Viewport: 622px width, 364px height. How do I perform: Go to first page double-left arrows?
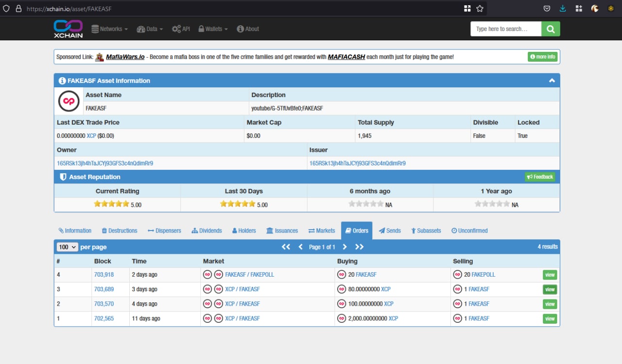(286, 247)
